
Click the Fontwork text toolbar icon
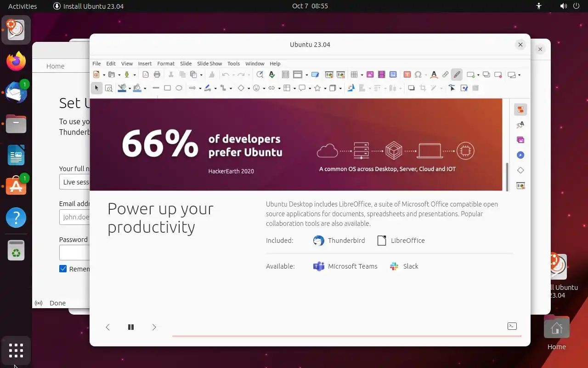(x=434, y=75)
